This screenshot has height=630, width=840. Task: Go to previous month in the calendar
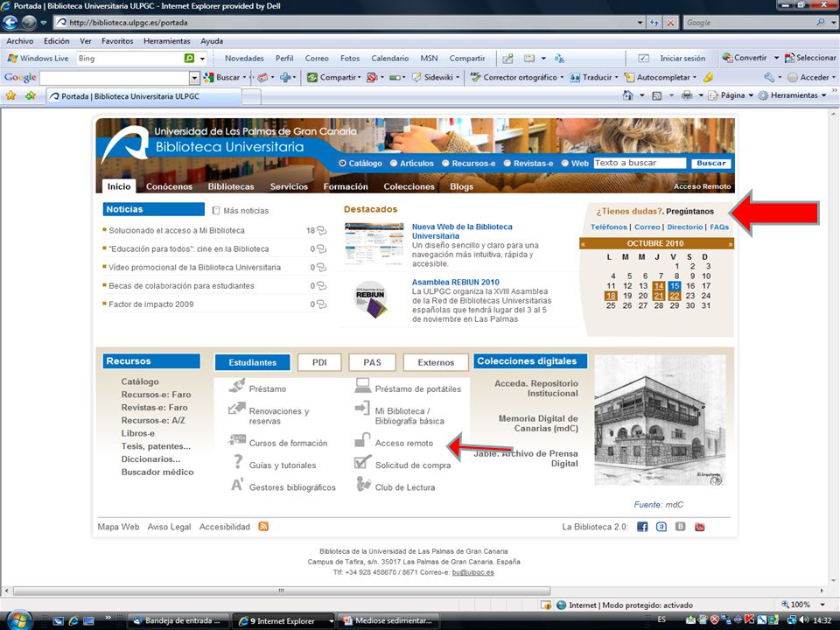(x=584, y=244)
